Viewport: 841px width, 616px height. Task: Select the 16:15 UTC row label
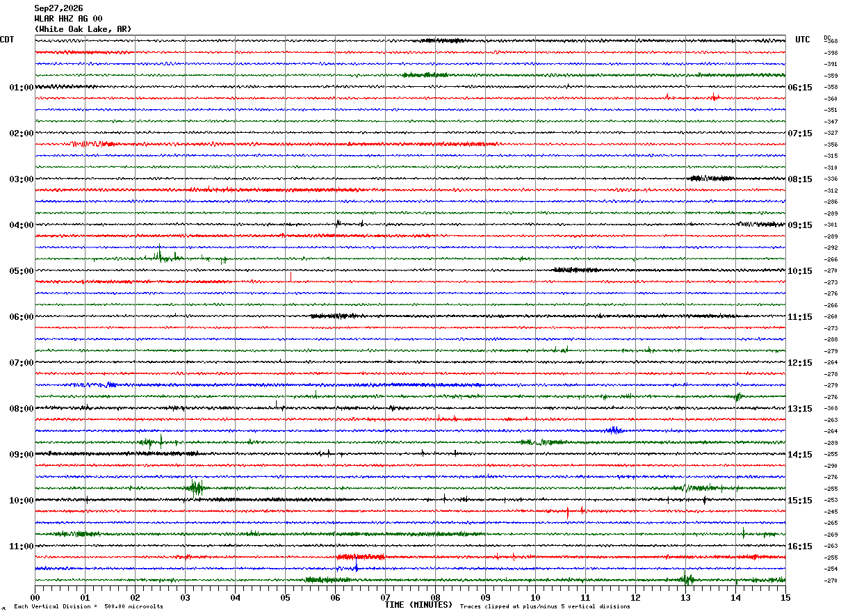click(x=800, y=546)
